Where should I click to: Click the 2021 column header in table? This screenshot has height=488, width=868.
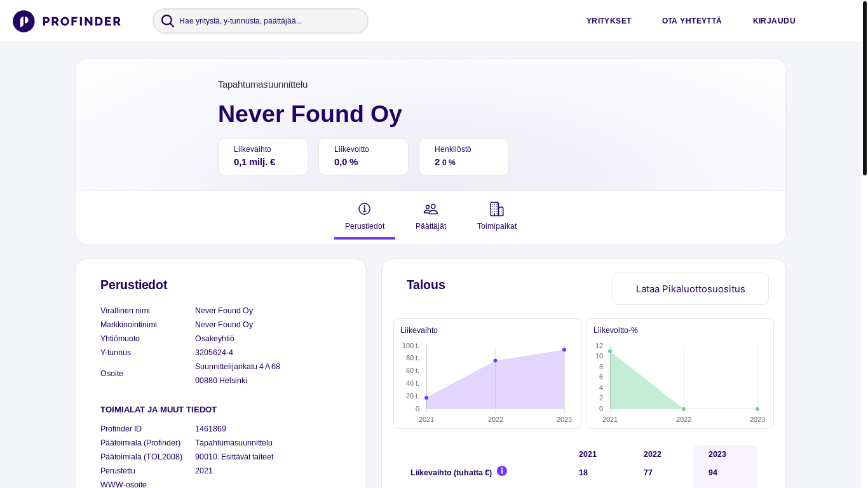coord(588,454)
